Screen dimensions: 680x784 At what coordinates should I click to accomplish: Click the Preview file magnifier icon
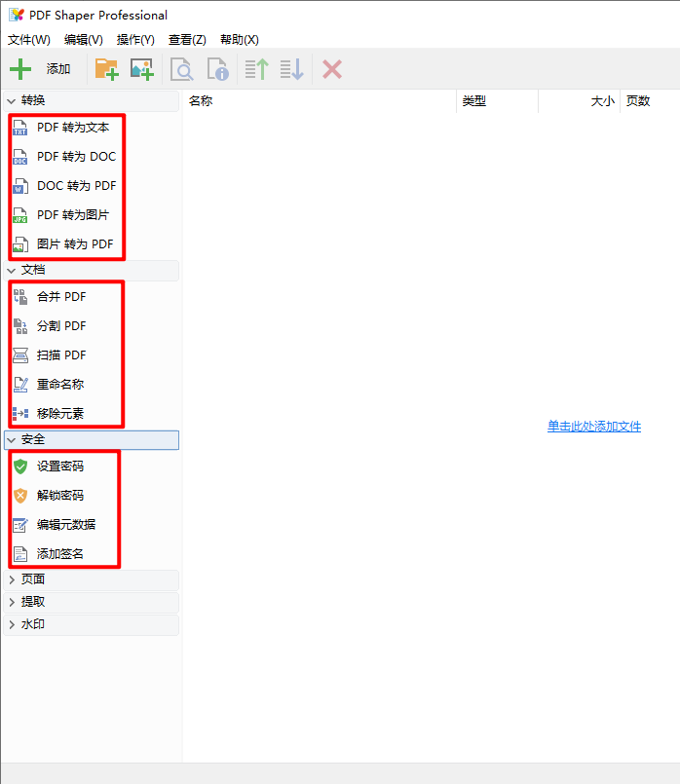pos(181,69)
